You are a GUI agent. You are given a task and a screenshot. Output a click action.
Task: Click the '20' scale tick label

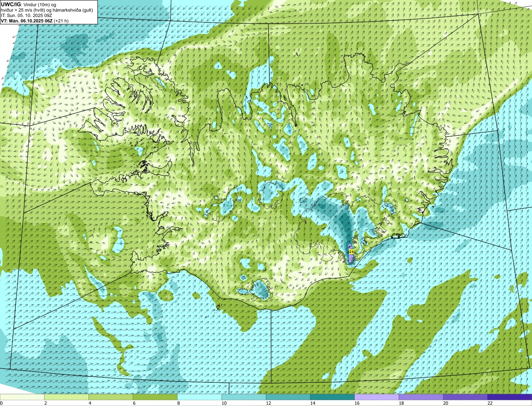point(446,403)
